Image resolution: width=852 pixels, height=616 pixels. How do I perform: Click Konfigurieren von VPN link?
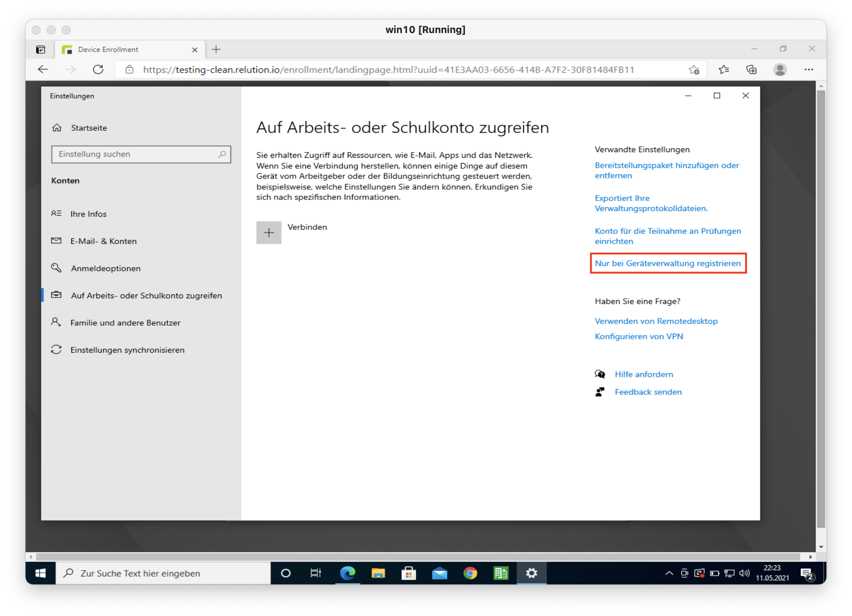[x=639, y=336]
